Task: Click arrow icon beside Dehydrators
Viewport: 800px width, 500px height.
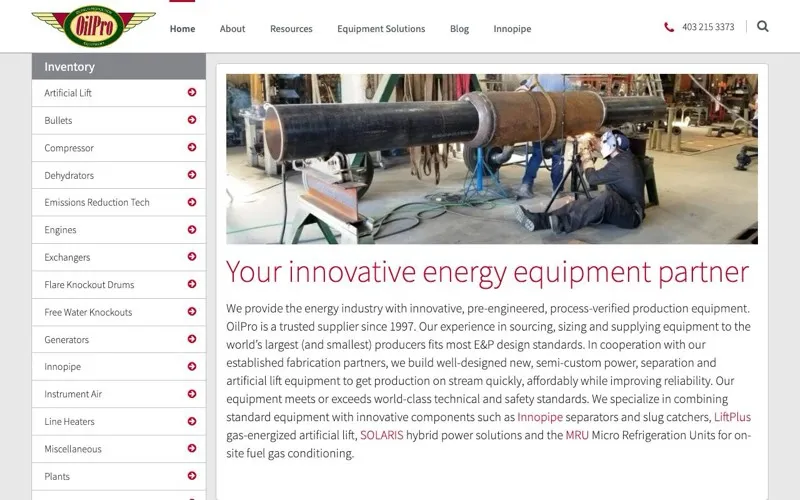Action: (x=192, y=175)
